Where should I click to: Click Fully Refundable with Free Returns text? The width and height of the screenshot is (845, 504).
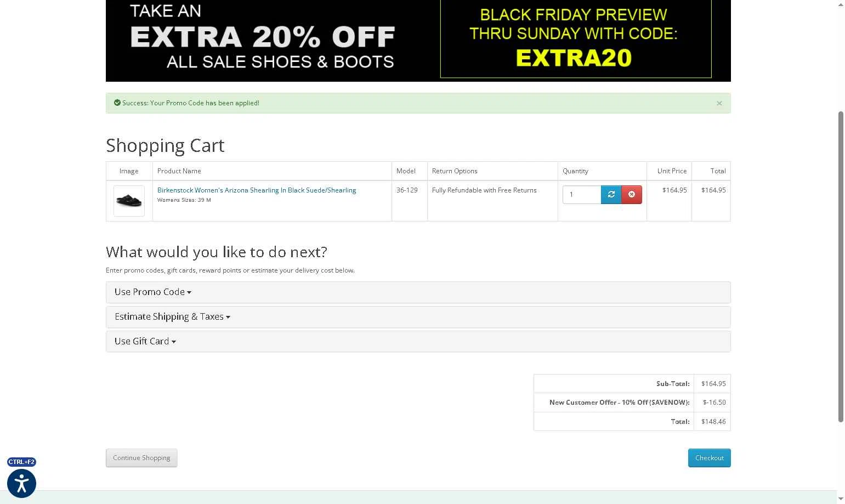[x=484, y=190]
